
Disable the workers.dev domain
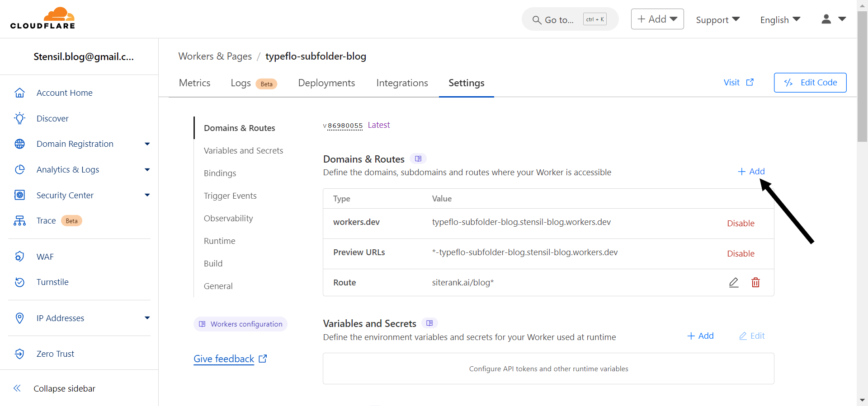point(740,224)
